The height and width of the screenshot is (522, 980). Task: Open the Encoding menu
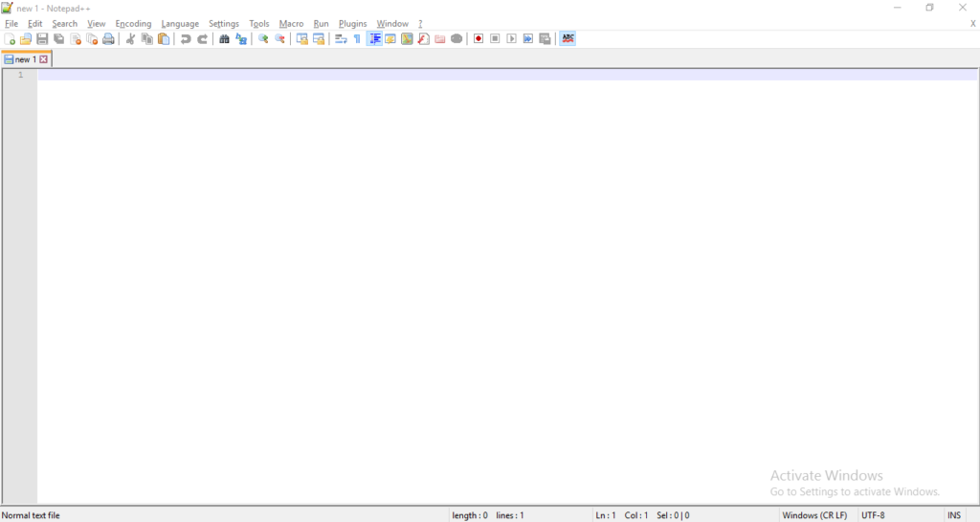click(x=133, y=24)
